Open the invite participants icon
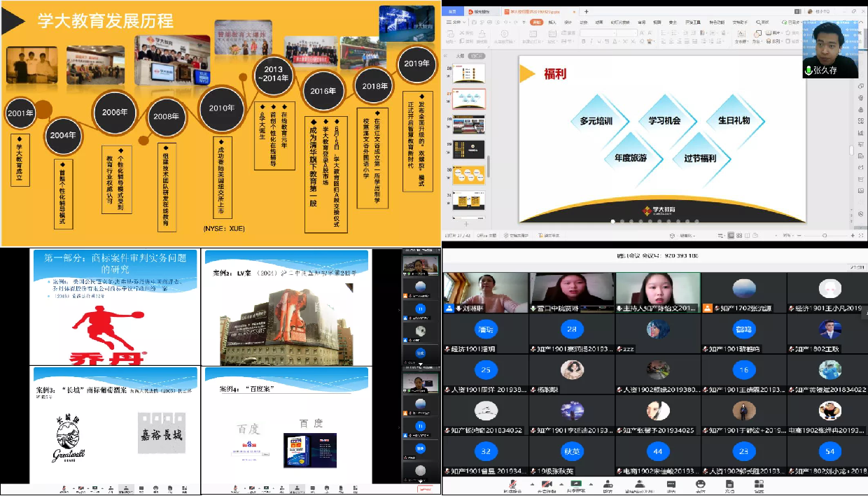The image size is (868, 496). click(608, 485)
